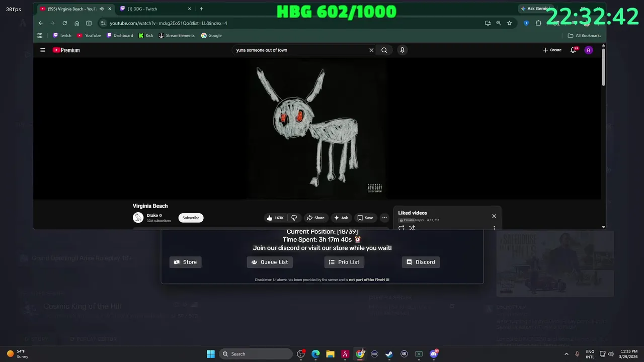Screen dimensions: 644x362
Task: View site information icon in address bar
Action: 103,23
